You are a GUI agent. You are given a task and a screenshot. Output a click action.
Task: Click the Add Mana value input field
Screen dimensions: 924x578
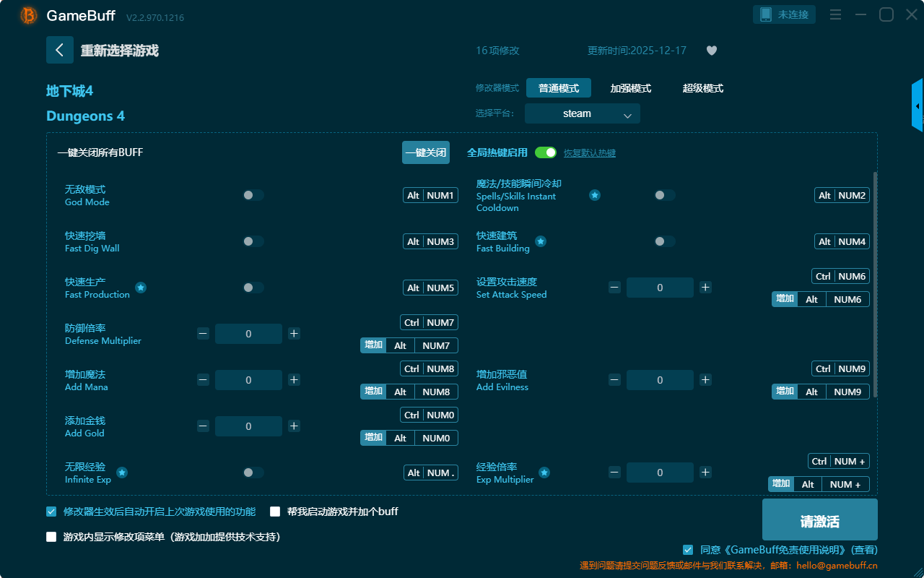coord(248,380)
